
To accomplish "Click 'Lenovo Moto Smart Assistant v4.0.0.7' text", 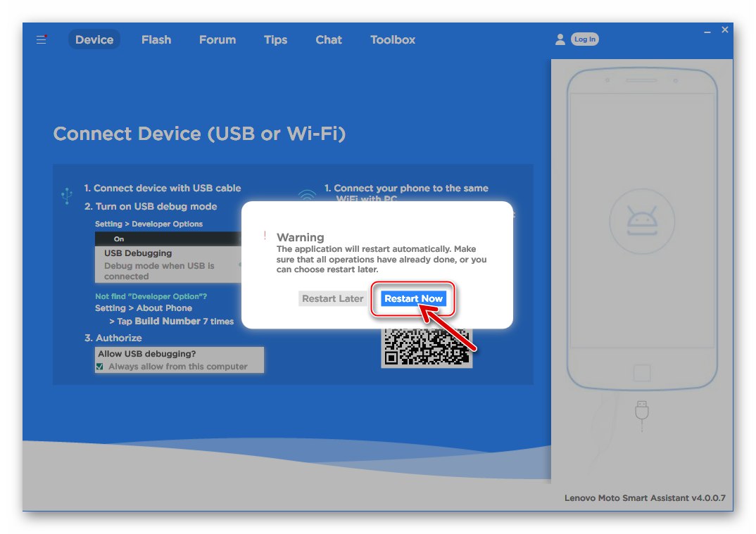I will [x=645, y=498].
